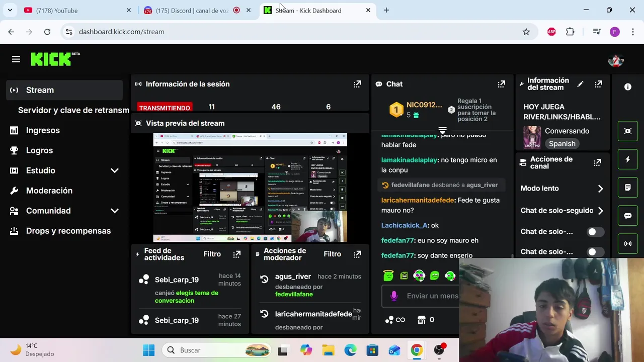Screen dimensions: 644x362
Task: Toggle the chat bubble widget icon
Action: click(x=628, y=216)
